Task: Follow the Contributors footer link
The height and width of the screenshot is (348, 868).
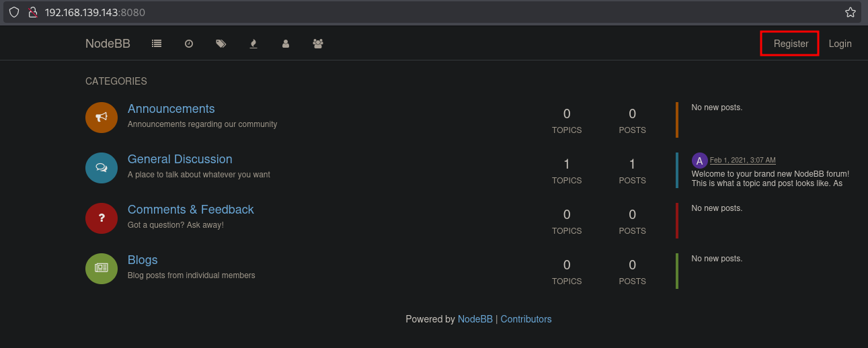Action: pos(526,319)
